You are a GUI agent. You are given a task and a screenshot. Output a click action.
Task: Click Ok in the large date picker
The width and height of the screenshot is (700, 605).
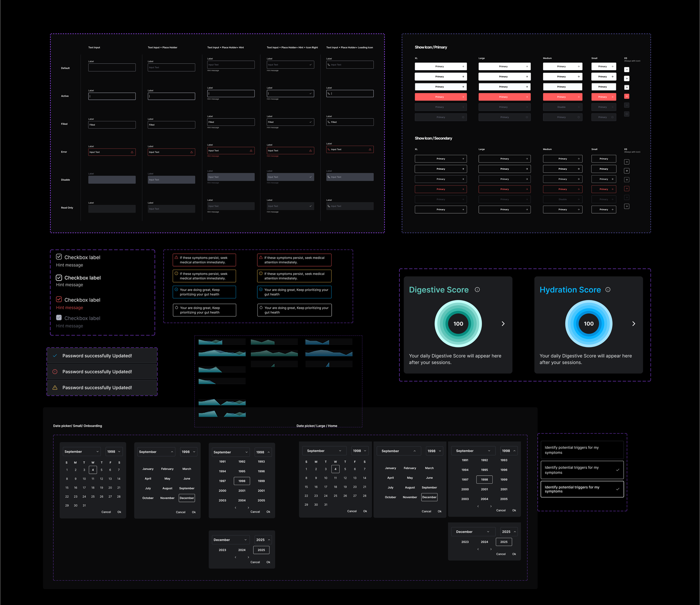point(365,511)
